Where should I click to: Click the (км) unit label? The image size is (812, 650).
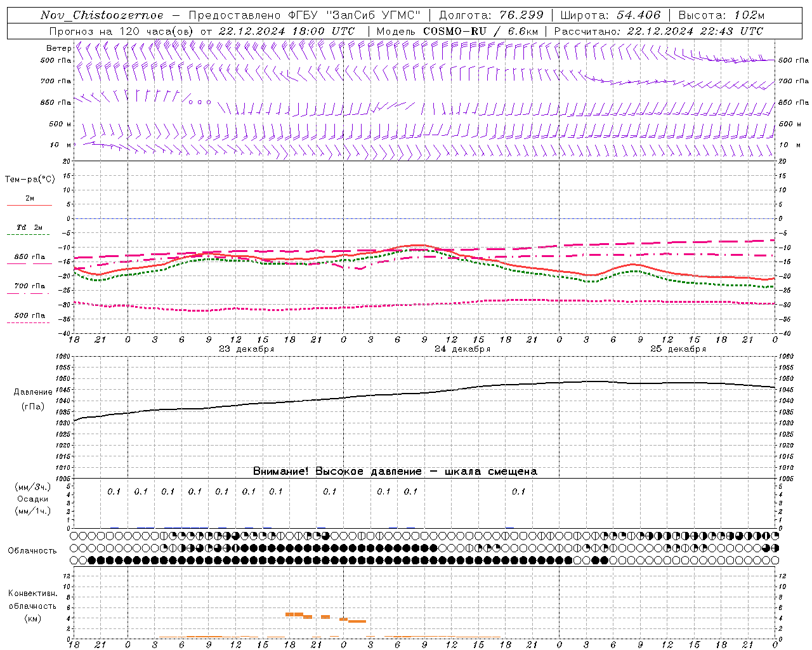[x=33, y=618]
